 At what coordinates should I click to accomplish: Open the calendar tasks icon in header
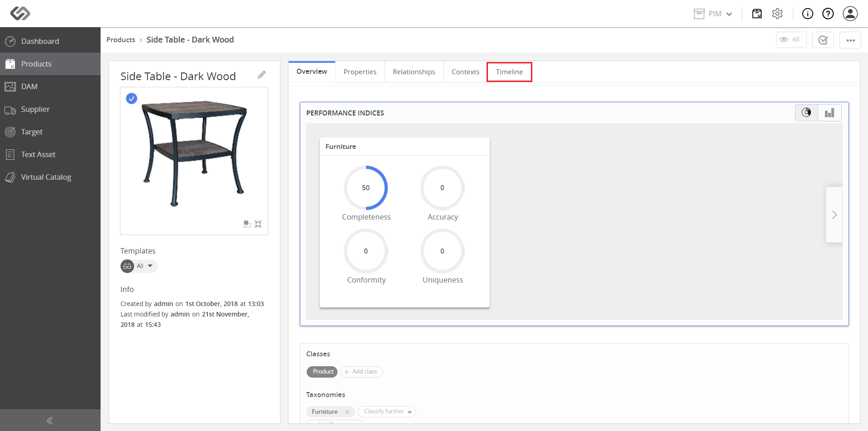pyautogui.click(x=757, y=14)
